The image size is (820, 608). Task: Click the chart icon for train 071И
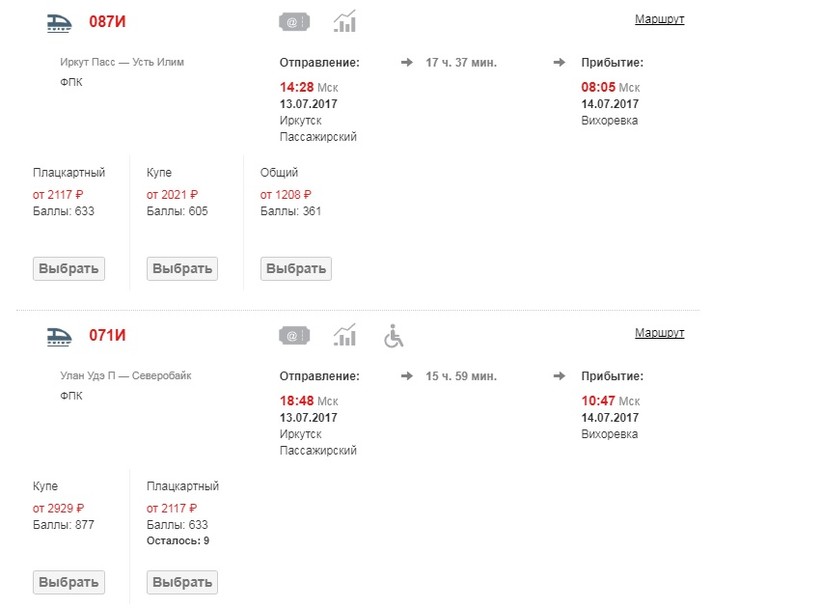tap(345, 336)
